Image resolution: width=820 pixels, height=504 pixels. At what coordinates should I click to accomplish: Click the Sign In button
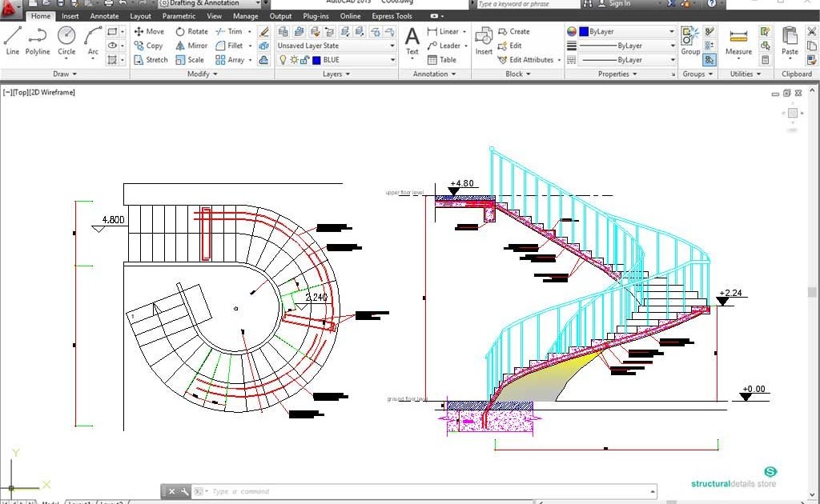pyautogui.click(x=614, y=3)
